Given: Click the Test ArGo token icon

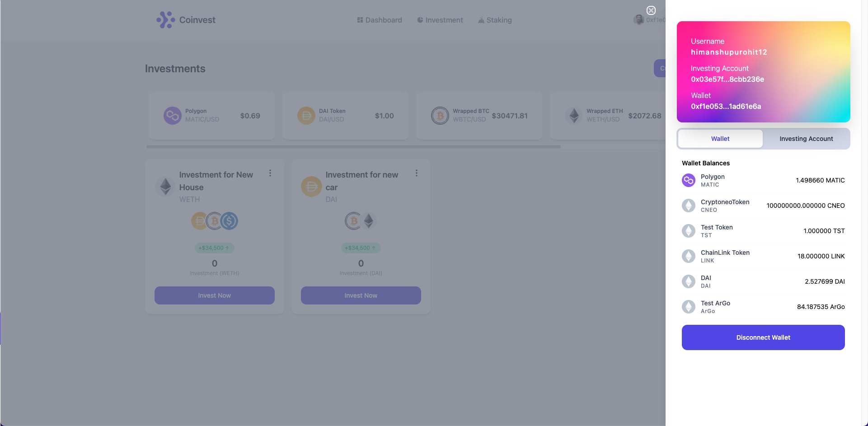Looking at the screenshot, I should pos(689,306).
